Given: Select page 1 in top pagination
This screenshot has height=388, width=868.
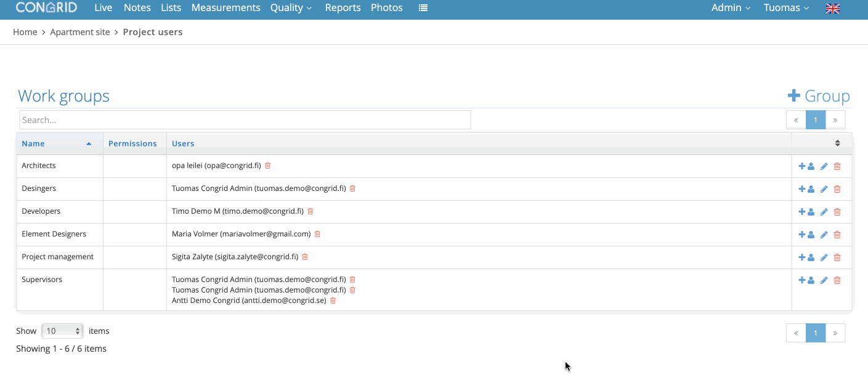Looking at the screenshot, I should [x=816, y=120].
